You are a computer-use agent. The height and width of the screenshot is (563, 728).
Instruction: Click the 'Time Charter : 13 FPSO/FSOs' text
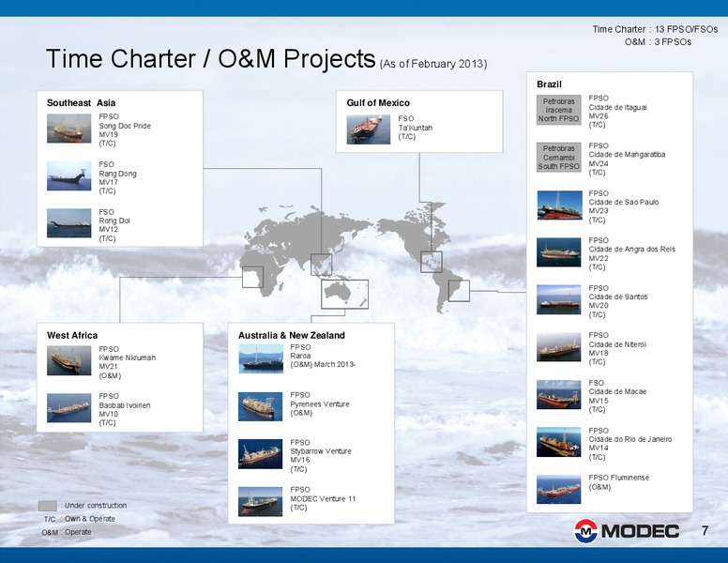pyautogui.click(x=655, y=29)
